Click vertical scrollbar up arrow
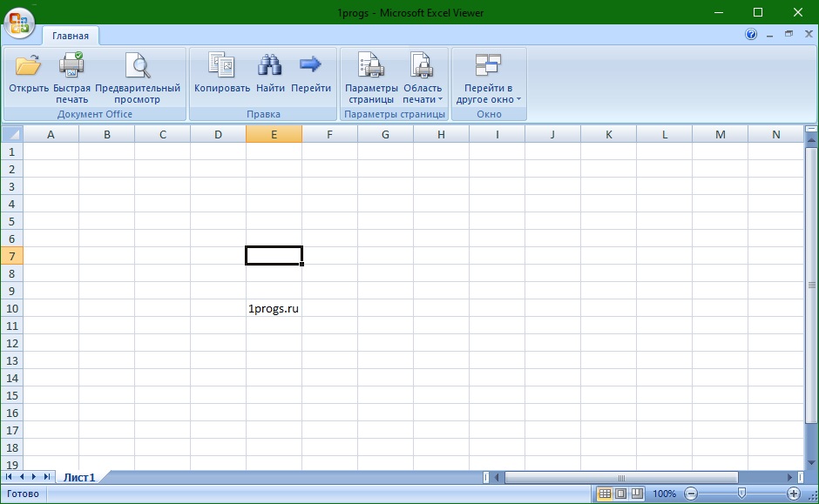This screenshot has height=504, width=819. coord(811,140)
